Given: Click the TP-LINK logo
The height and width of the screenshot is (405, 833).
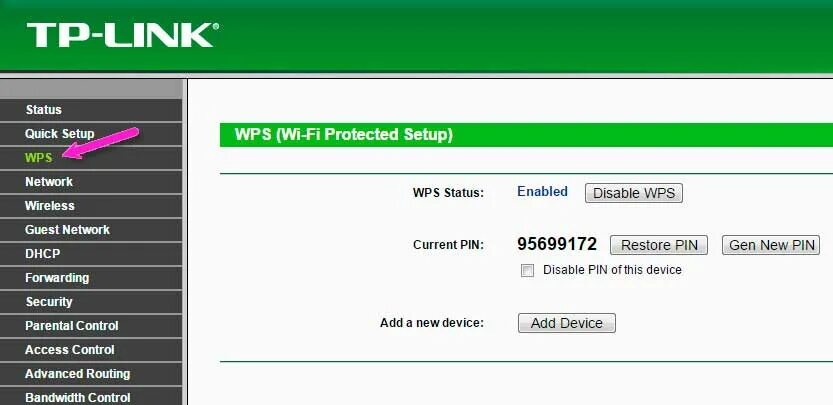Looking at the screenshot, I should 122,35.
